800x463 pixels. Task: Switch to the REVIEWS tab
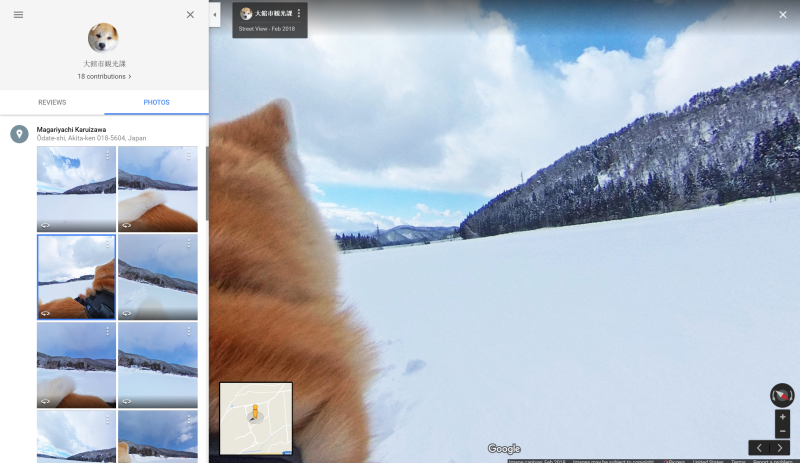(52, 102)
